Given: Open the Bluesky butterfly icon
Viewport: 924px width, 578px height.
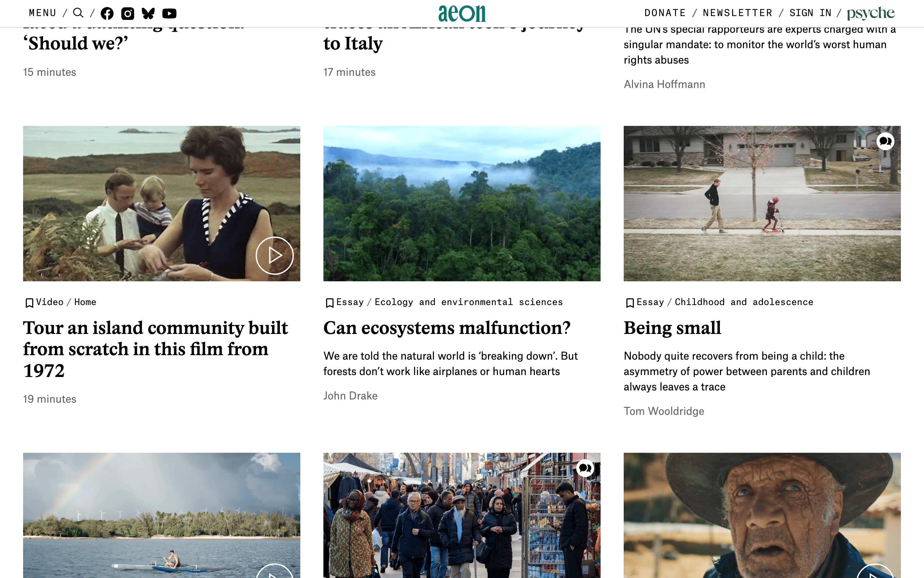Looking at the screenshot, I should 148,13.
